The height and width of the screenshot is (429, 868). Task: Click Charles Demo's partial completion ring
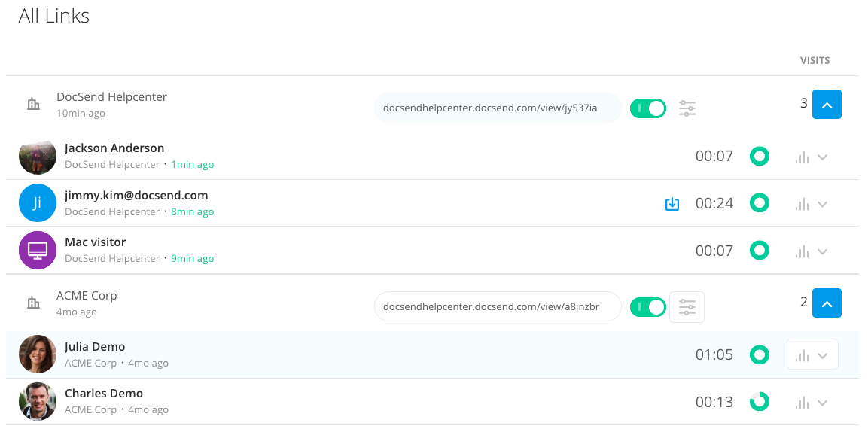tap(760, 401)
